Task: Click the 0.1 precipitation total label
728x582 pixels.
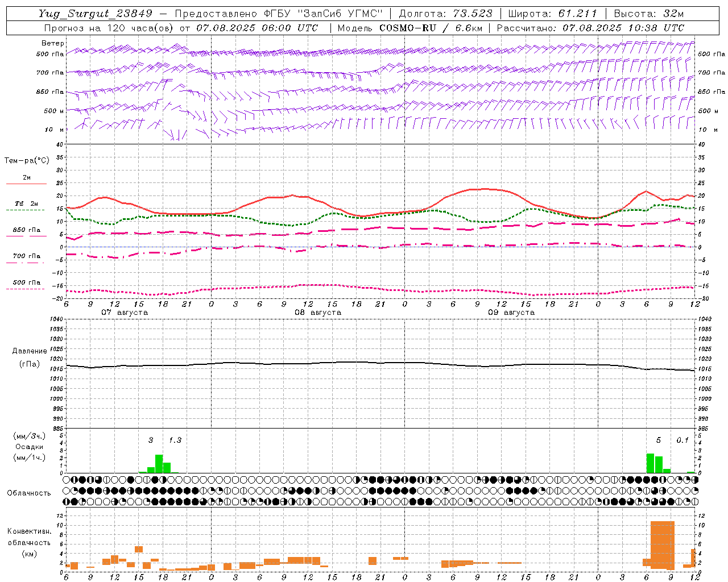Action: pyautogui.click(x=682, y=440)
